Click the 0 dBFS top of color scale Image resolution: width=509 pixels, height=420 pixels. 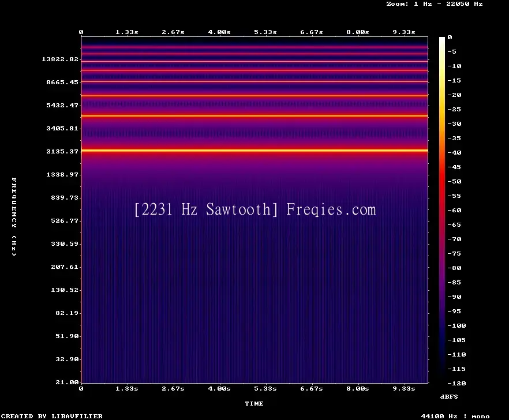click(x=450, y=37)
